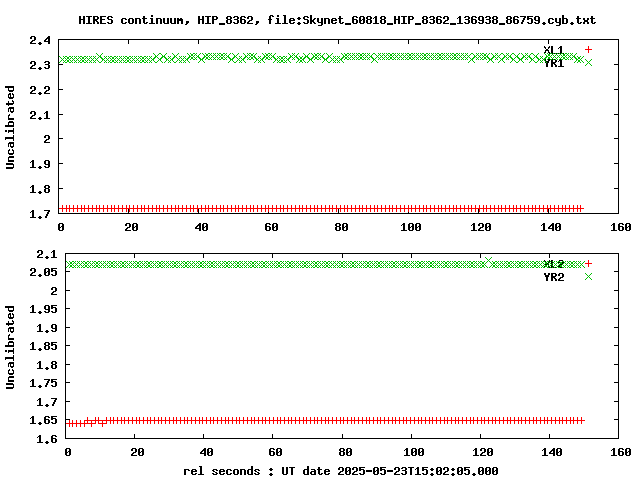Click x-axis tick 160 in the XL2/YR2 plot
This screenshot has width=640, height=480.
tap(621, 452)
